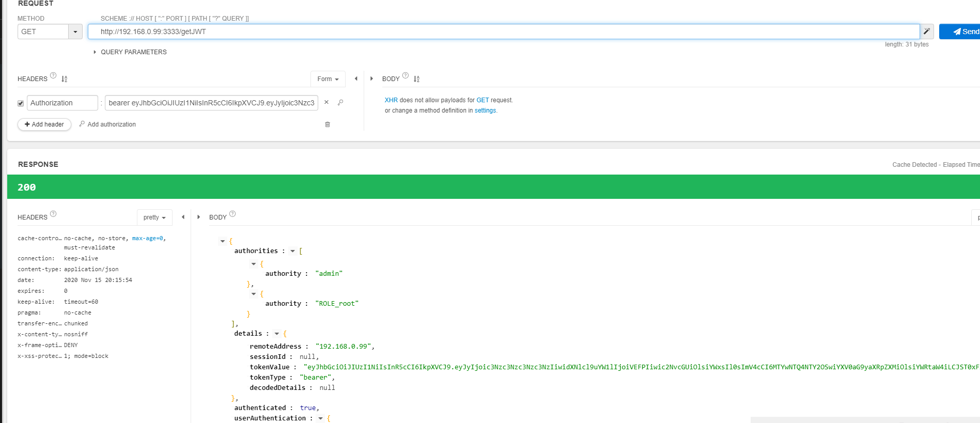Open the Form view dropdown for headers
This screenshot has height=423, width=980.
[328, 79]
